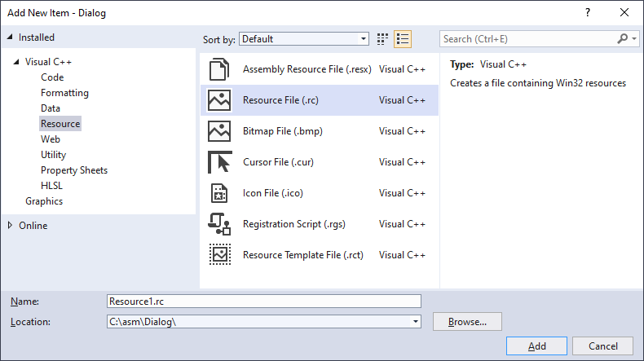Select the 'Icon File (.ico)' item text
The width and height of the screenshot is (644, 361).
click(x=273, y=193)
